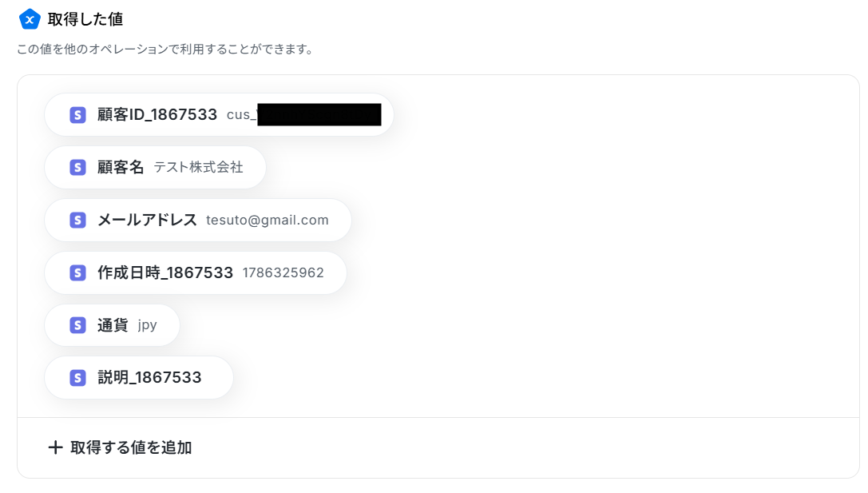Select the 説明_1867533 value chip
This screenshot has height=493, width=868.
click(x=139, y=378)
